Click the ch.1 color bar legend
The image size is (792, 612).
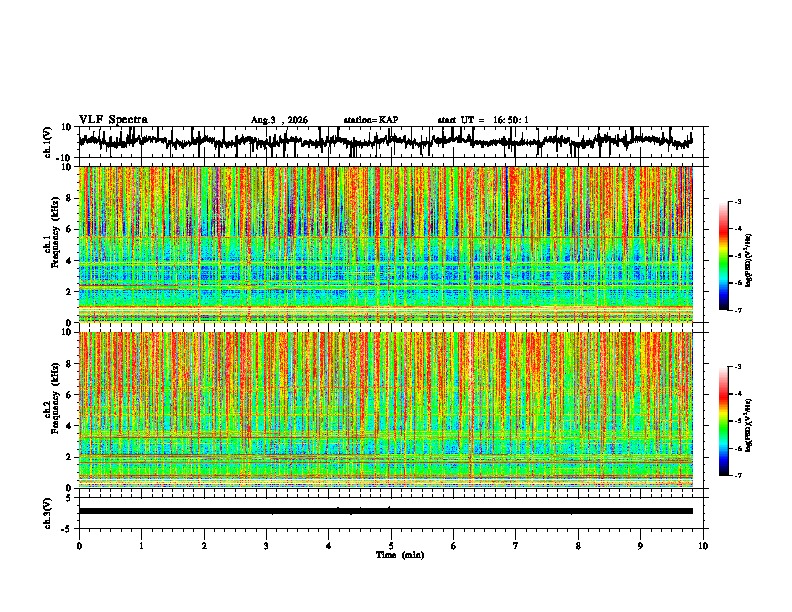[x=723, y=256]
